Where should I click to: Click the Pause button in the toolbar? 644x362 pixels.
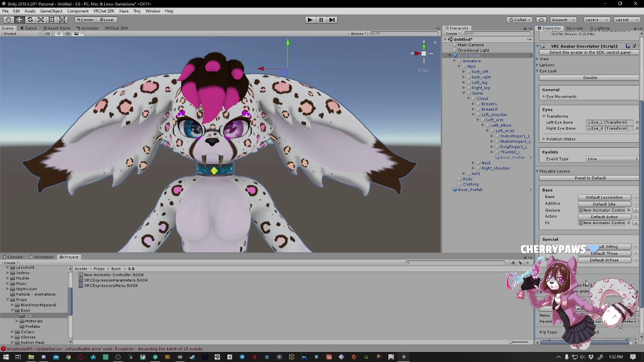pos(321,20)
